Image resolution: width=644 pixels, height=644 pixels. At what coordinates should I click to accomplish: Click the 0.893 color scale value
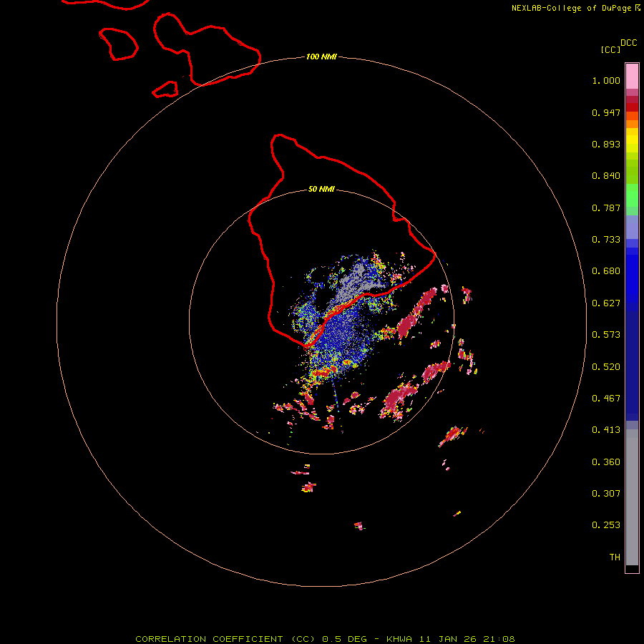click(606, 144)
